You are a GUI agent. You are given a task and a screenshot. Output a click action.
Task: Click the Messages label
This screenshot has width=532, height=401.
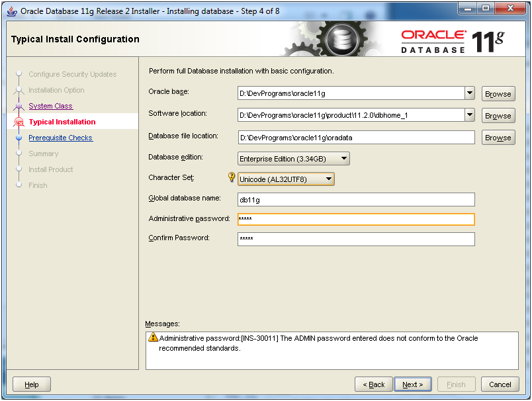coord(162,324)
